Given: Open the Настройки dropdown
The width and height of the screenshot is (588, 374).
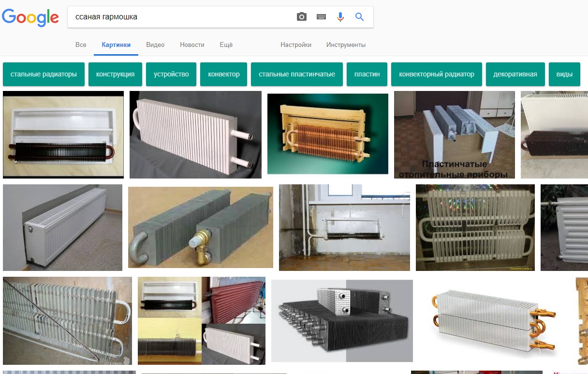Looking at the screenshot, I should tap(295, 45).
